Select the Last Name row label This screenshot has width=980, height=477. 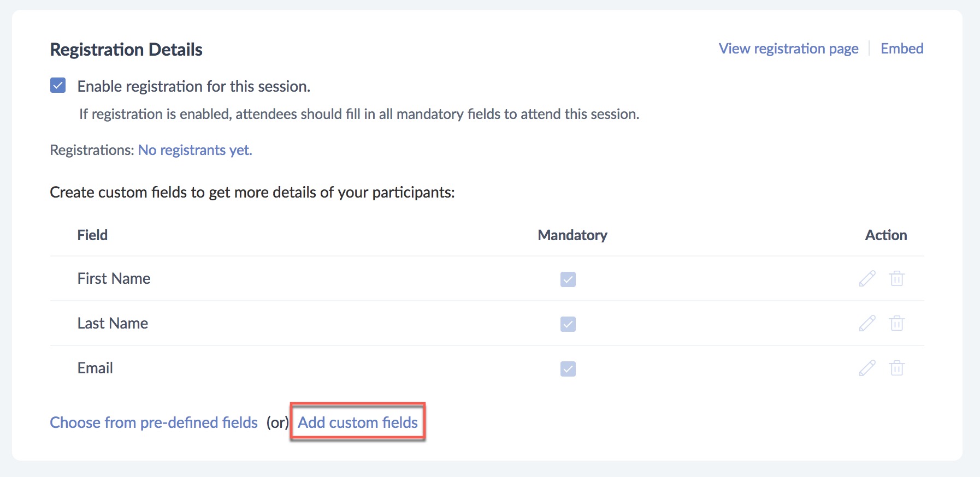click(113, 324)
